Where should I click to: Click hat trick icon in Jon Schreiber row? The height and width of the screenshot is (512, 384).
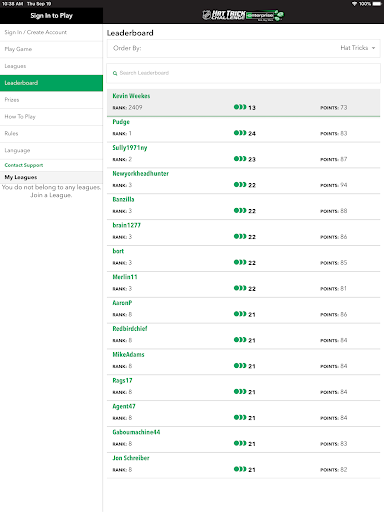[240, 469]
